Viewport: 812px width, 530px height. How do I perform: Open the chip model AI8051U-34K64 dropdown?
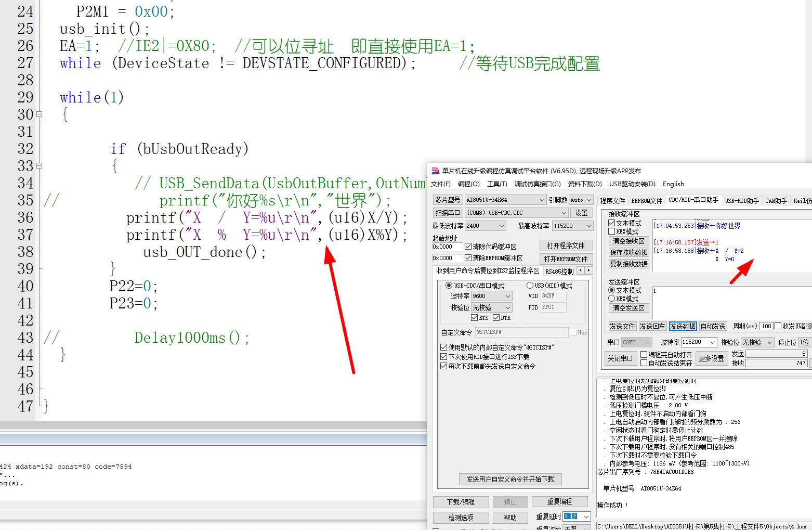coord(505,200)
